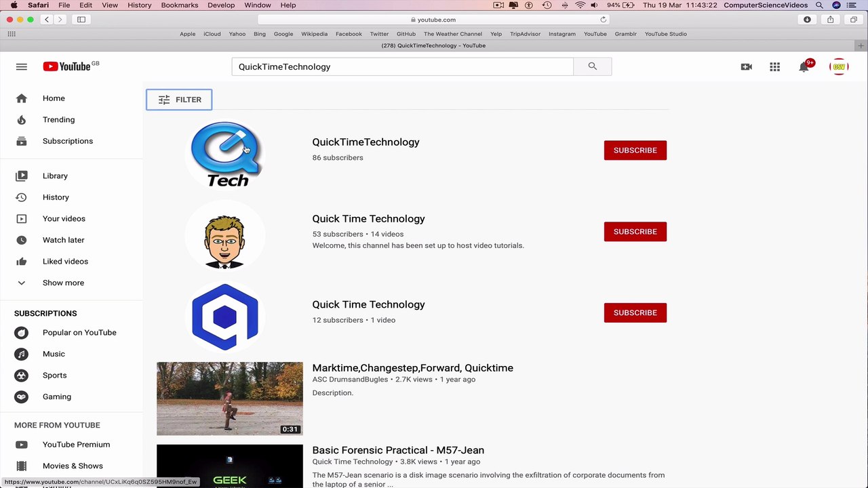Subscribe to QuickTimeTechnology with 86 subscribers
Screen dimensions: 868x488
pos(635,150)
